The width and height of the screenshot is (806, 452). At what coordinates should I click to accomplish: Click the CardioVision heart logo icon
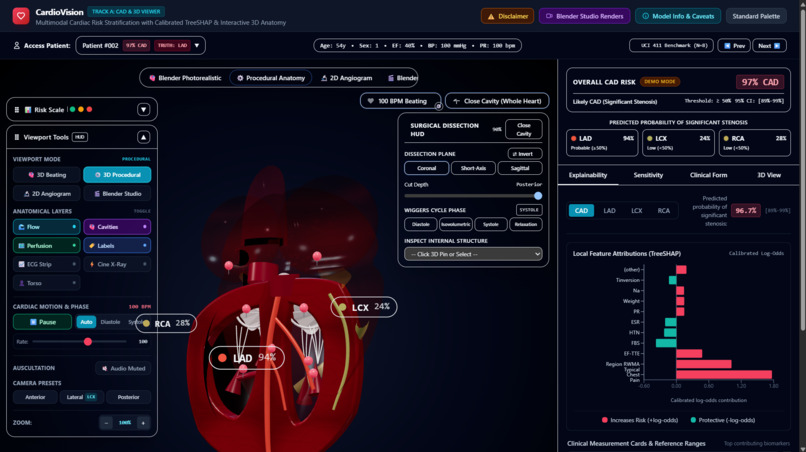[21, 16]
